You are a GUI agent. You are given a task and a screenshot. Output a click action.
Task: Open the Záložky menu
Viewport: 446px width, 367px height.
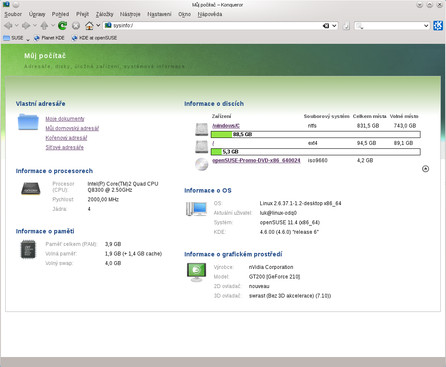105,14
